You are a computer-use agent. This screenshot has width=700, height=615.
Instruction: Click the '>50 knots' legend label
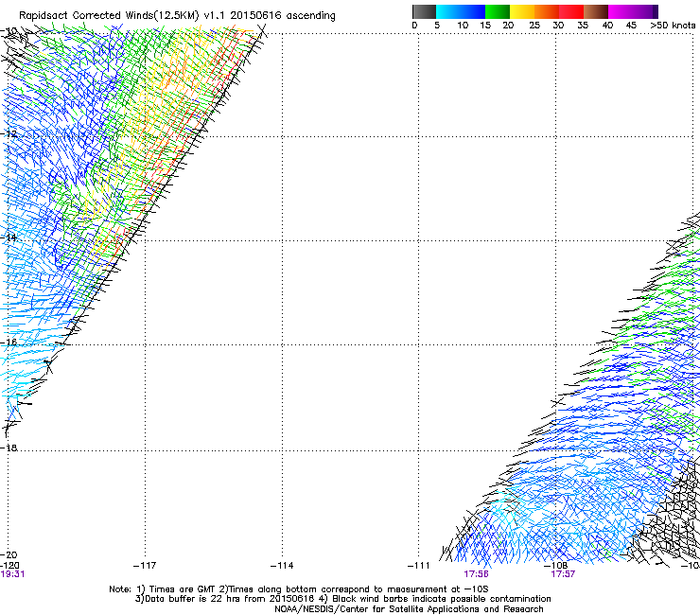point(673,26)
